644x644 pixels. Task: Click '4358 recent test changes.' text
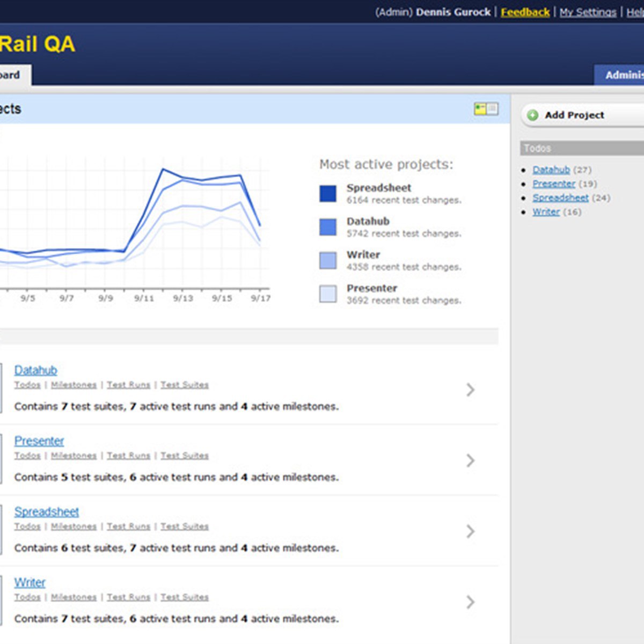[404, 267]
